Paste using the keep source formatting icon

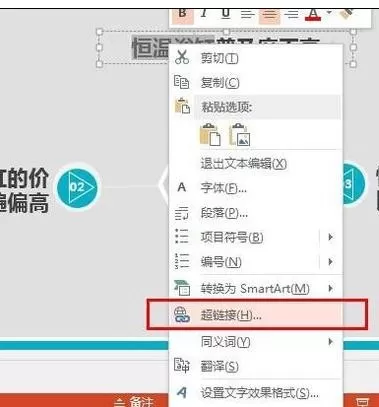210,135
